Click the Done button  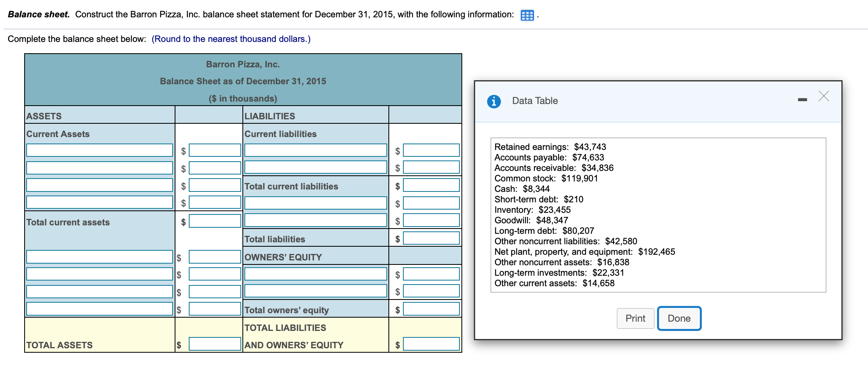[x=679, y=318]
